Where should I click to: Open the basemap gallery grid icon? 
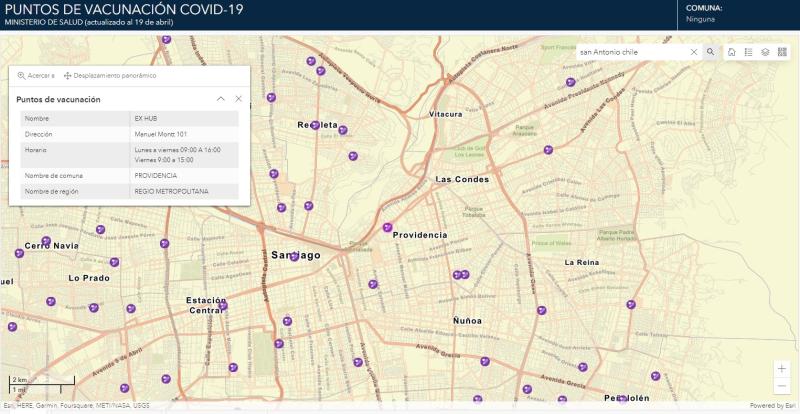(782, 52)
